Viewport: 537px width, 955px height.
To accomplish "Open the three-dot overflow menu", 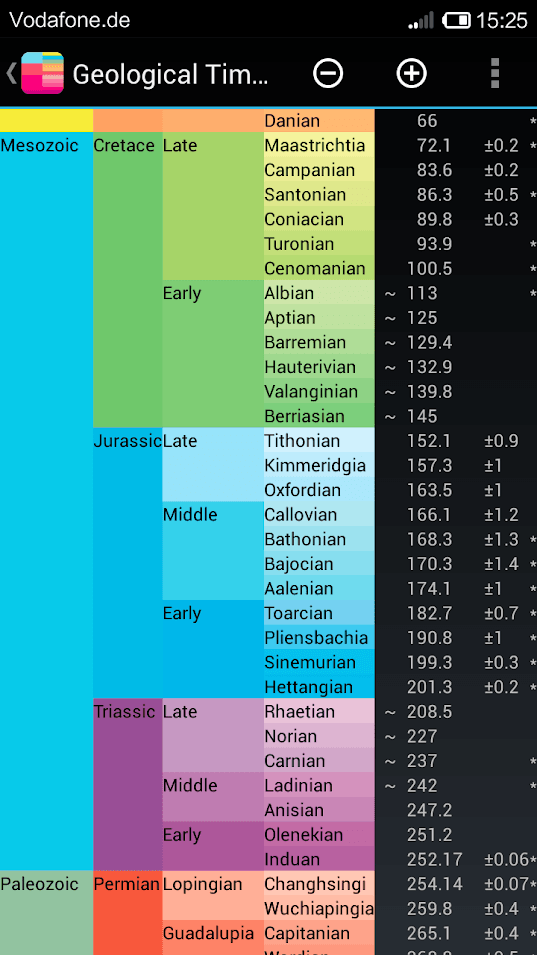I will [x=495, y=74].
